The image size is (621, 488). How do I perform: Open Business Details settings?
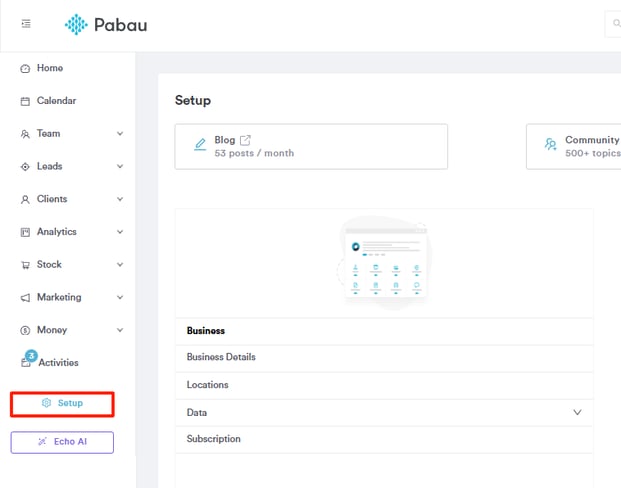pos(221,357)
